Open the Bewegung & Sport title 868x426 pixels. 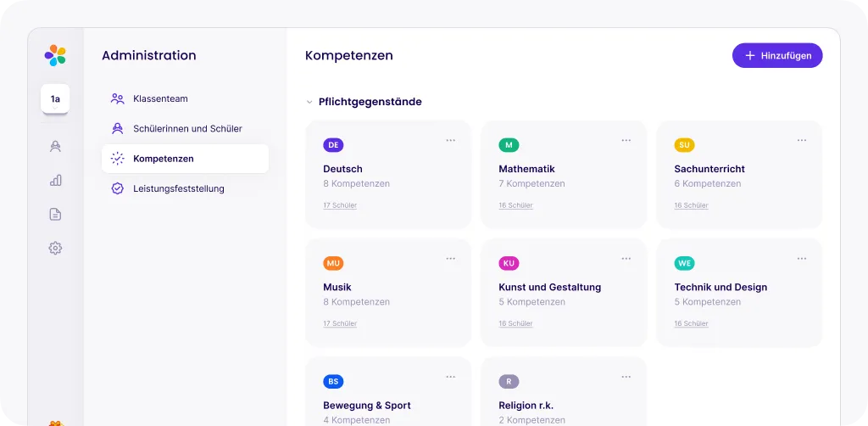367,406
